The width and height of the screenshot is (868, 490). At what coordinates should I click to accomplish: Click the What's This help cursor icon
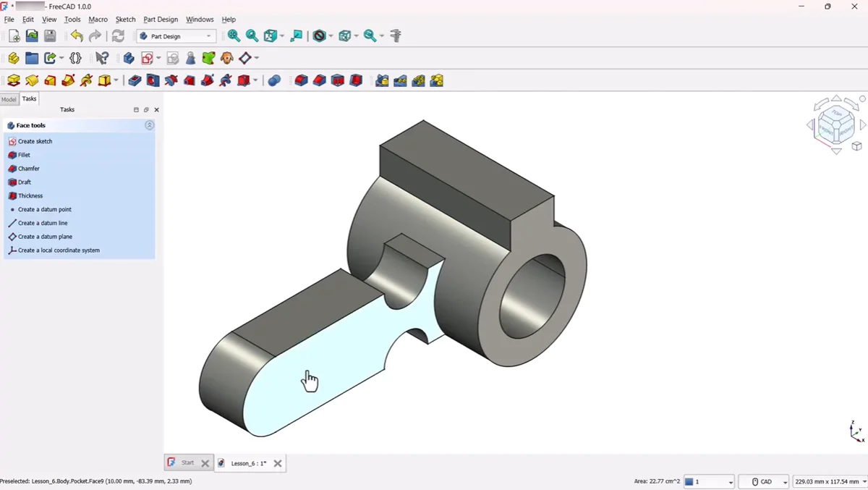pos(102,58)
